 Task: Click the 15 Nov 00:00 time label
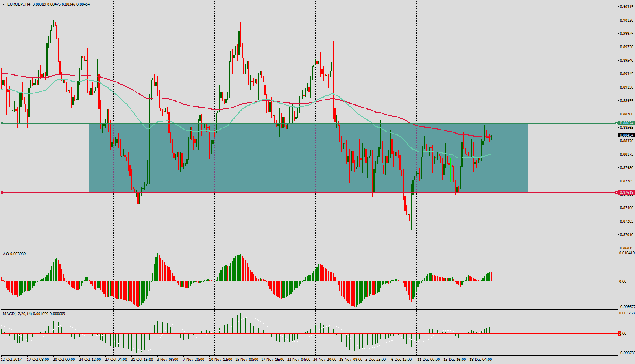246,360
